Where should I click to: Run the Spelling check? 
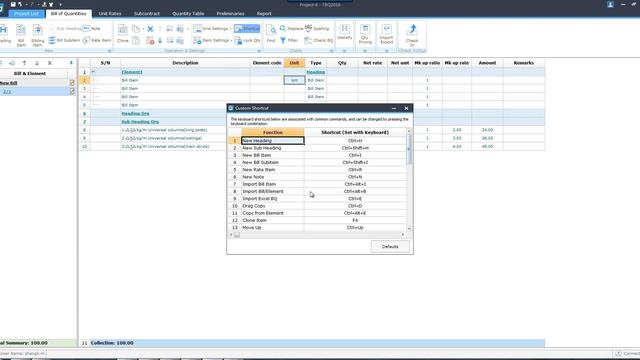coord(317,29)
